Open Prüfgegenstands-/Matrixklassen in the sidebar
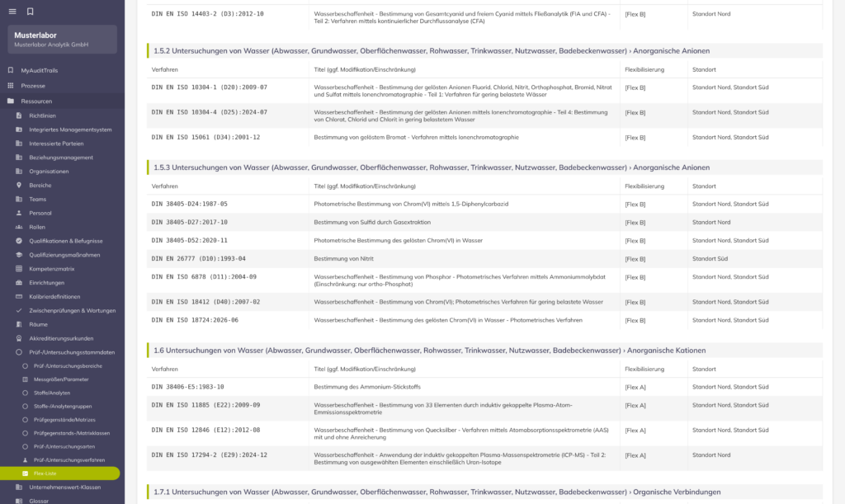 [72, 433]
